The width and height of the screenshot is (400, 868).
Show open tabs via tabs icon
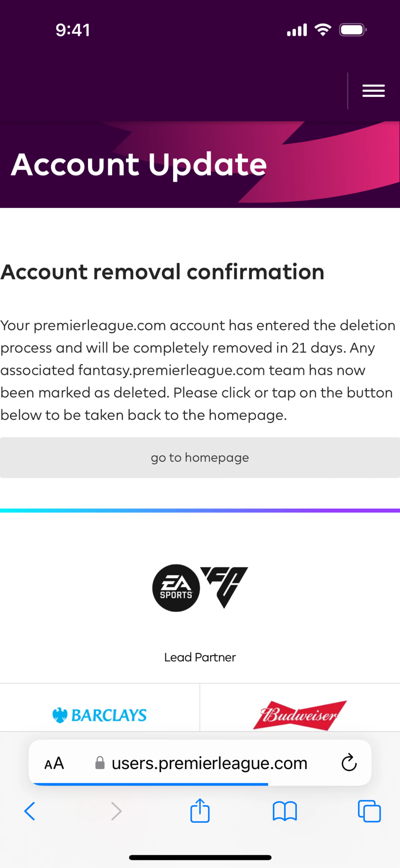pyautogui.click(x=369, y=811)
